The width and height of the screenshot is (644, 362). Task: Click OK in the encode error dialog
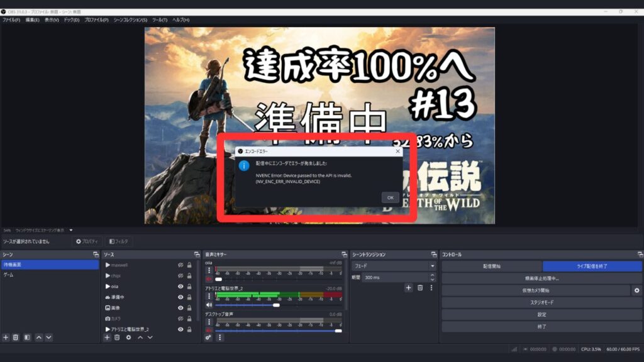point(390,197)
